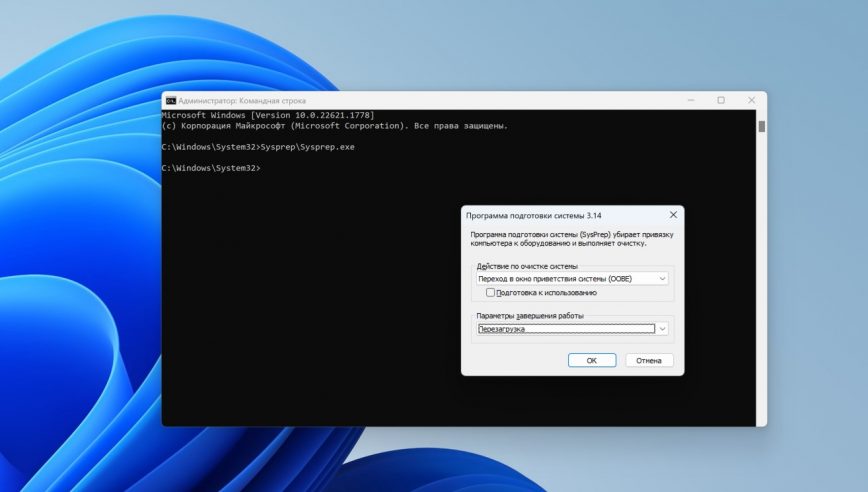Click the Программа подготовки системы 3.14 title
Viewport: 868px width, 492px height.
[534, 216]
